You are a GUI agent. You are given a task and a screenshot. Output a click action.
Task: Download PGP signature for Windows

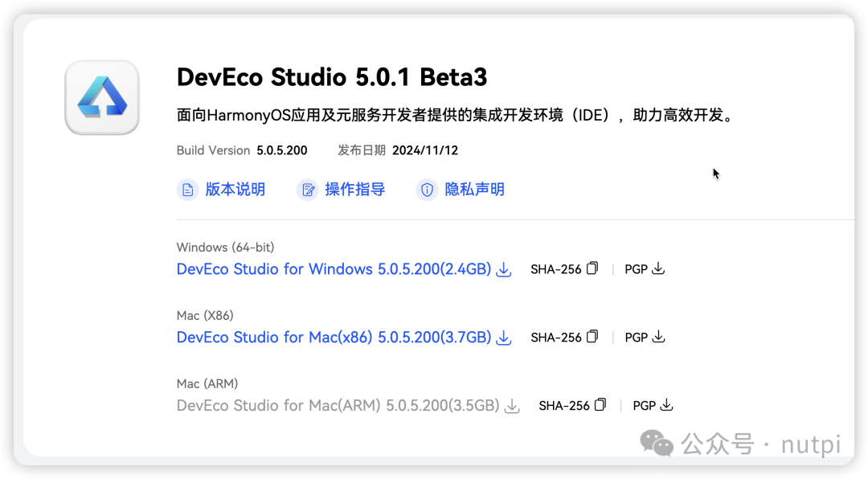pos(658,268)
